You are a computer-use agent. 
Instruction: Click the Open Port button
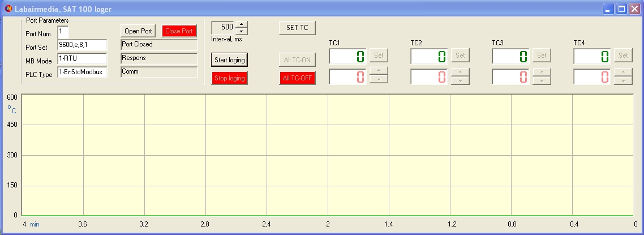click(x=138, y=31)
